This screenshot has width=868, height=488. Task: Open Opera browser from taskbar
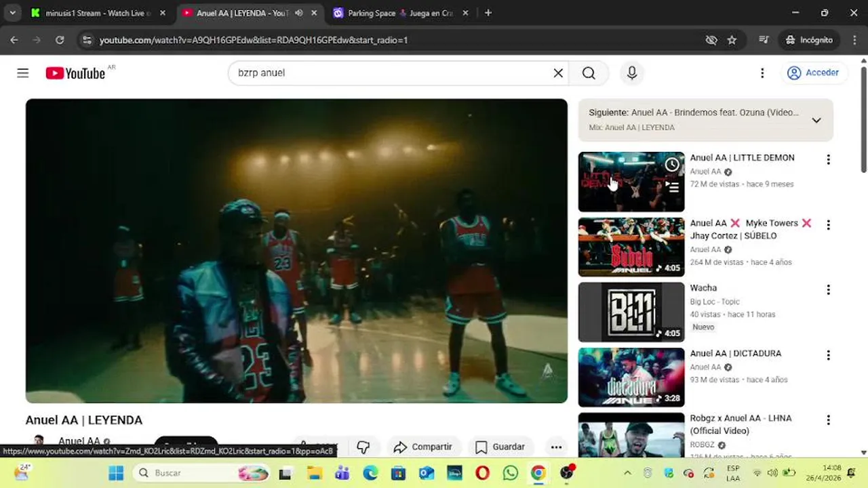pos(482,472)
